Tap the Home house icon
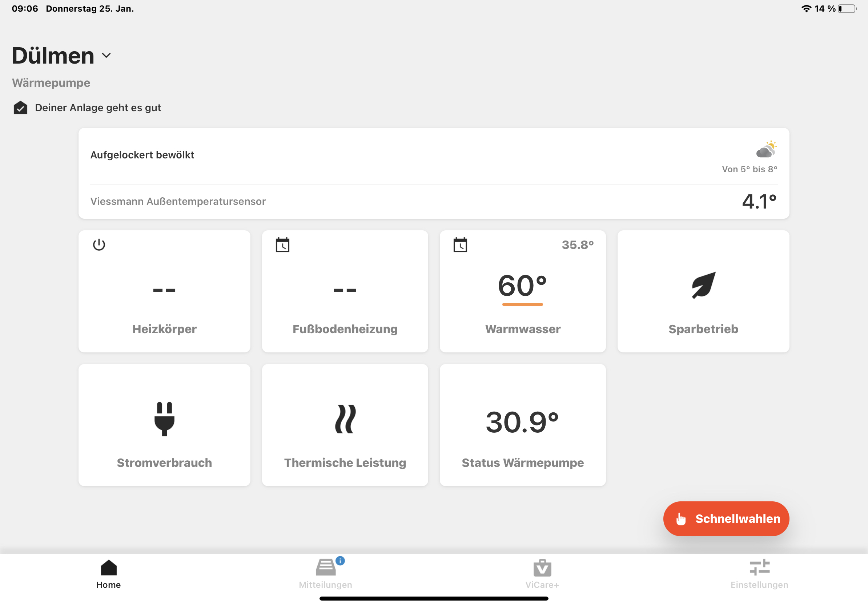Viewport: 868px width, 606px height. (x=108, y=567)
